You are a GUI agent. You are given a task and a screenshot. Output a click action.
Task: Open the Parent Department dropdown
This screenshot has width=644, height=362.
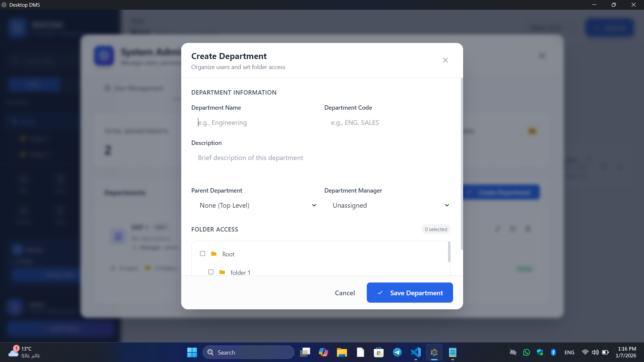click(x=257, y=205)
